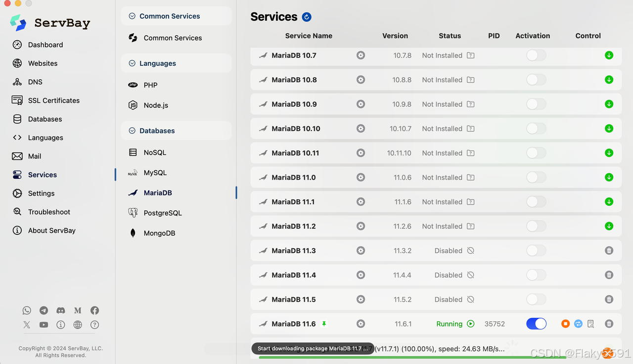Enable MariaDB 11.4 activation switch
Viewport: 633px width, 364px height.
(536, 275)
